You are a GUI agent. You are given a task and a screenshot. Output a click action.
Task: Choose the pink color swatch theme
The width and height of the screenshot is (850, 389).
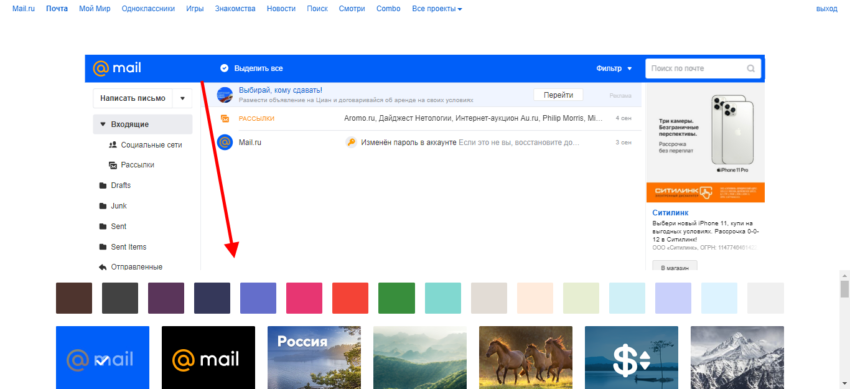pyautogui.click(x=304, y=298)
